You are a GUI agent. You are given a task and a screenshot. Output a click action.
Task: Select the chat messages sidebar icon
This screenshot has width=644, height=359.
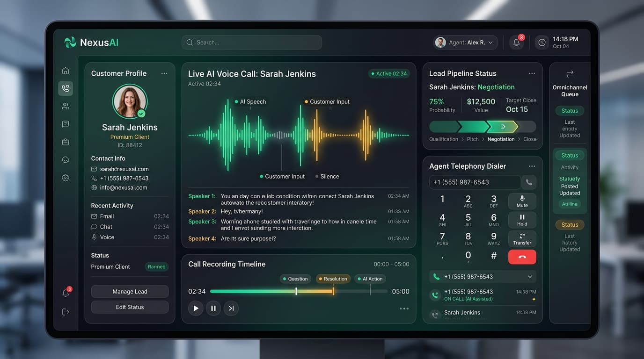pyautogui.click(x=66, y=124)
